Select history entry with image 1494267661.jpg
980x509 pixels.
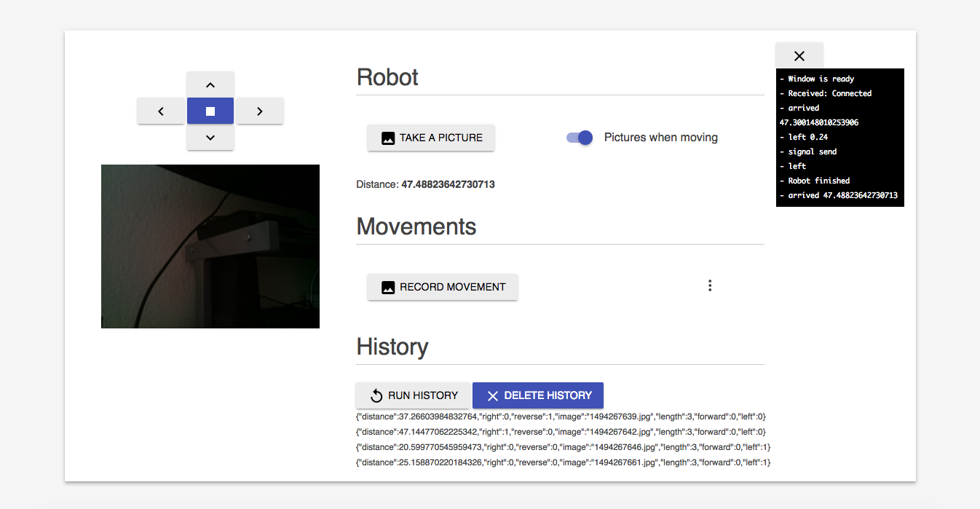click(x=561, y=462)
